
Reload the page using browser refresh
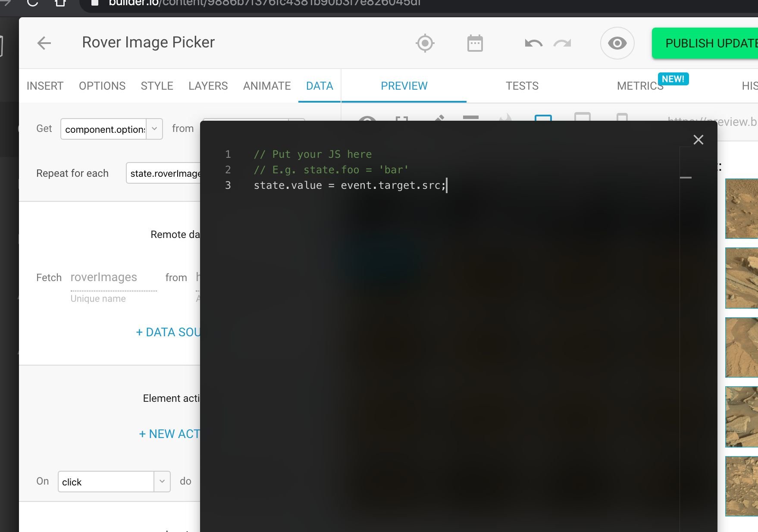click(33, 3)
